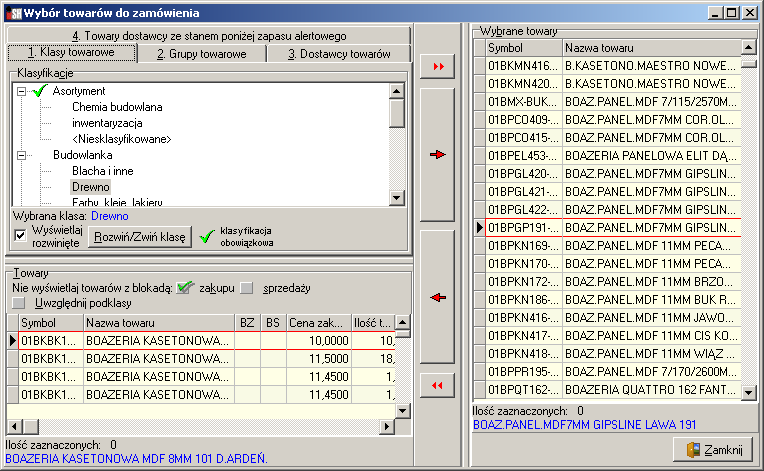Screen dimensions: 764x471
Task: Select Towary row with price 10,0000
Action: pyautogui.click(x=201, y=341)
